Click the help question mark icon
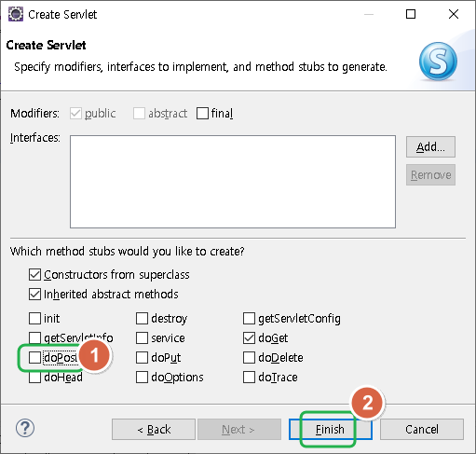Screen dimensions: 476x454 [x=25, y=428]
